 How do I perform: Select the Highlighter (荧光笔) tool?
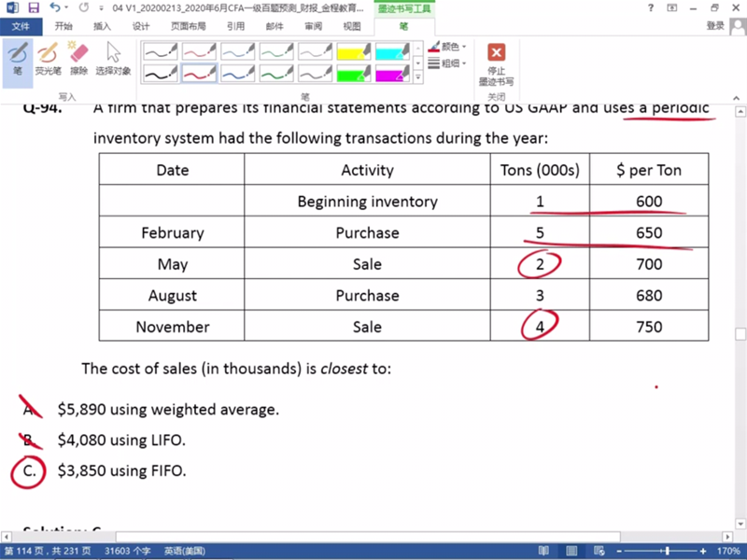48,57
